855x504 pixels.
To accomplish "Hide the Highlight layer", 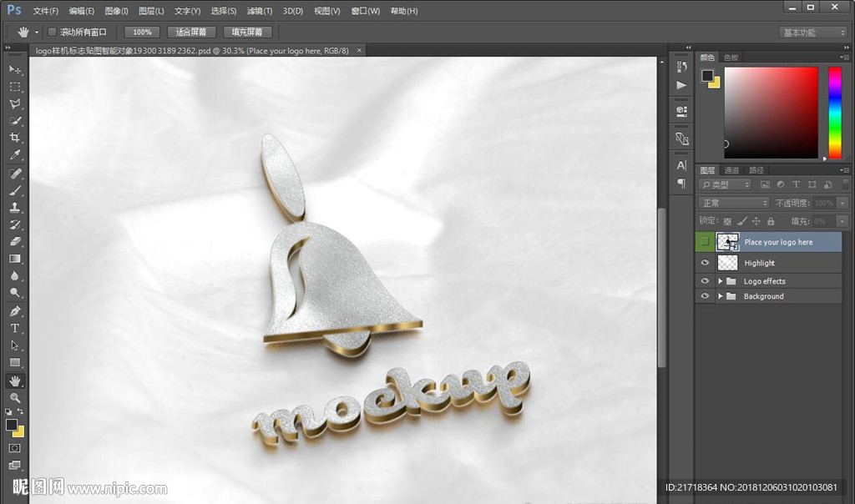I will coord(706,263).
